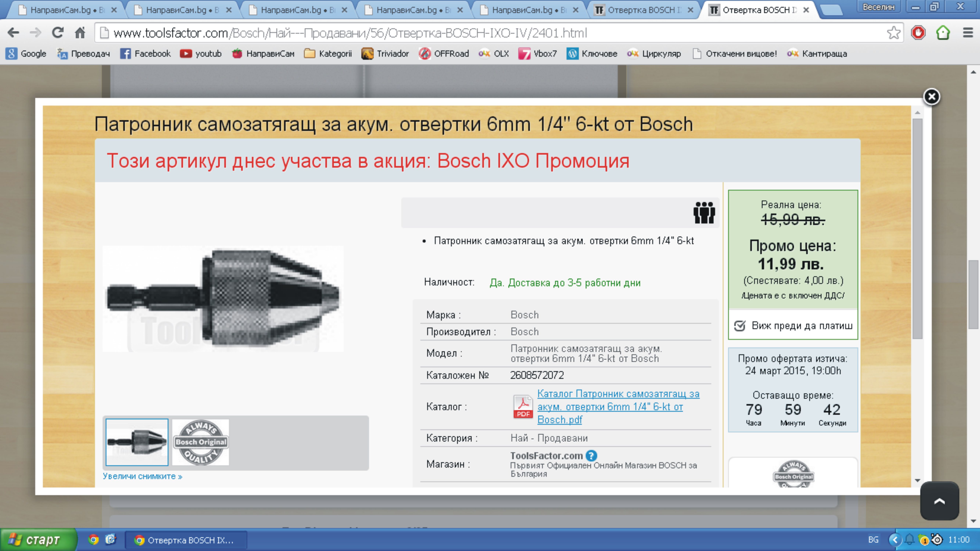Open the Chrome hamburger menu
The width and height of the screenshot is (980, 551).
tap(968, 33)
